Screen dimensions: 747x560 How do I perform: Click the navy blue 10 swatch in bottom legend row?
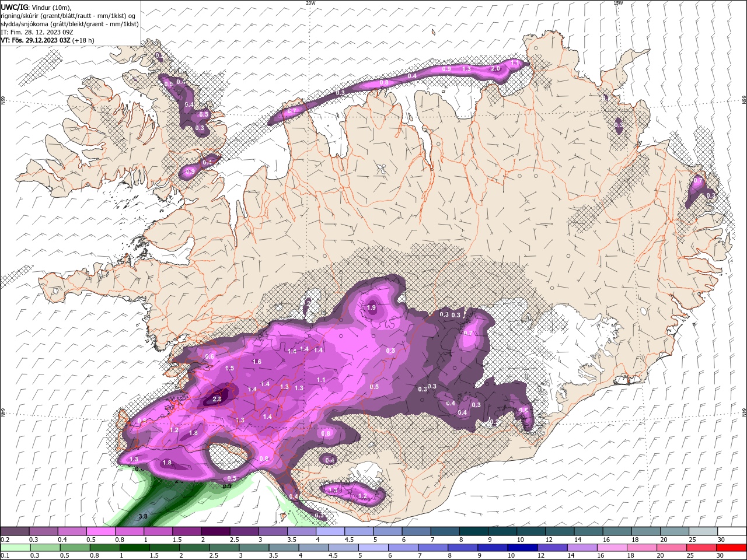[522, 548]
